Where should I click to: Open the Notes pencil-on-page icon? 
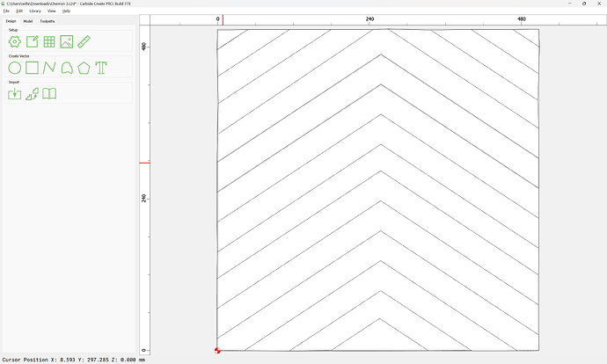click(x=33, y=42)
